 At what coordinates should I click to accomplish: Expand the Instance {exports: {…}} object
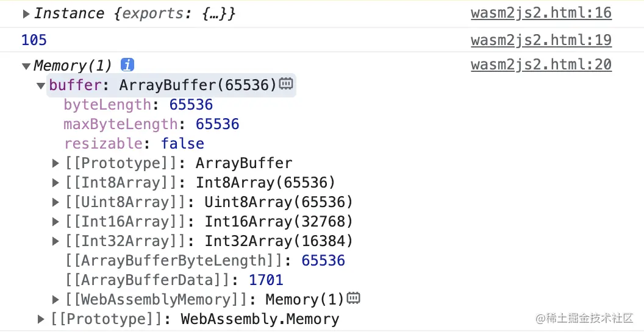[x=26, y=14]
